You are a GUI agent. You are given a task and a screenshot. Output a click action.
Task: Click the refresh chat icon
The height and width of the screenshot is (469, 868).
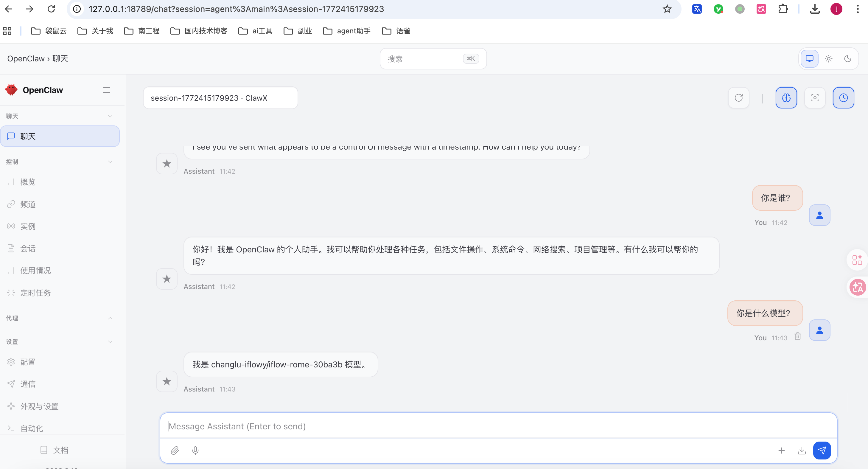(739, 98)
